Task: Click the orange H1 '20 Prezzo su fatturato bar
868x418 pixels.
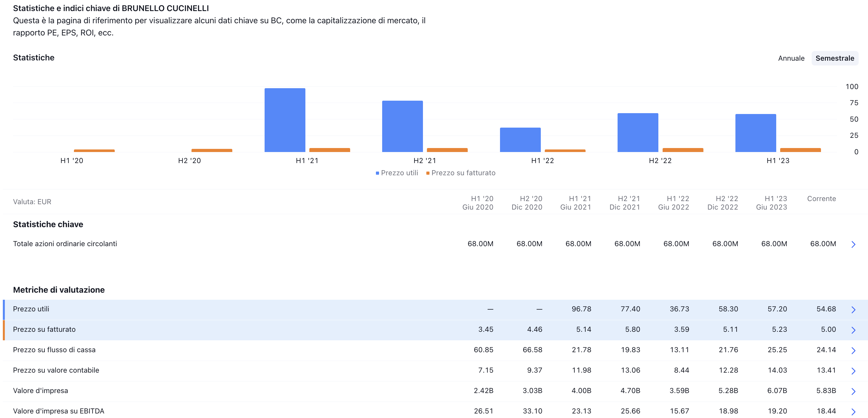Action: tap(94, 151)
